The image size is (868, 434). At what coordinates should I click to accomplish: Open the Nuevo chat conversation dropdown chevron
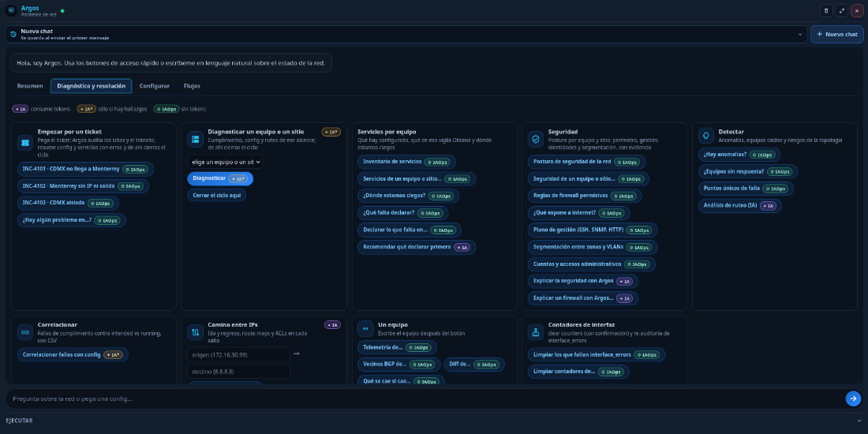pos(800,34)
